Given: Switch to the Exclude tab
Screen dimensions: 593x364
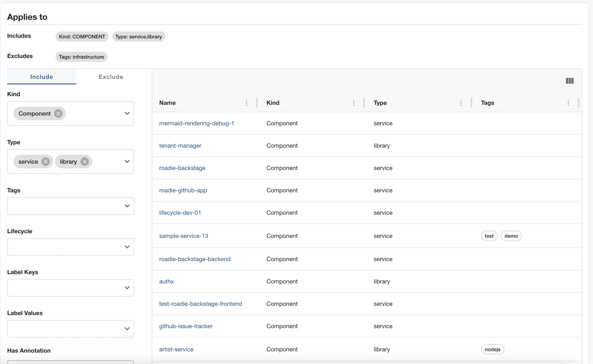Looking at the screenshot, I should [111, 77].
